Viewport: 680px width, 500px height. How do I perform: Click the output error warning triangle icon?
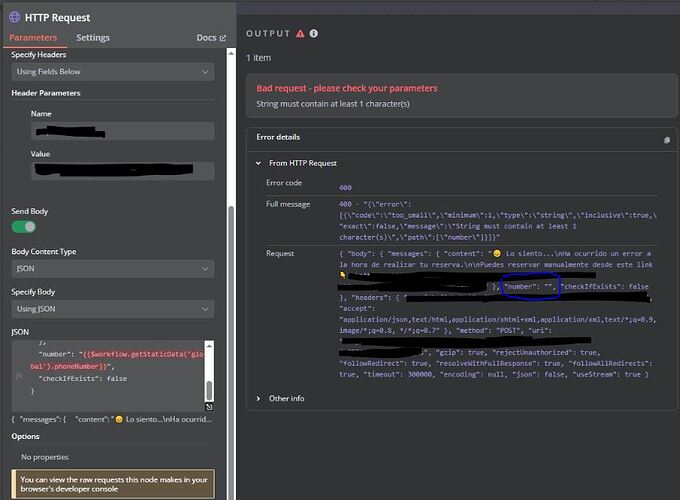(300, 34)
